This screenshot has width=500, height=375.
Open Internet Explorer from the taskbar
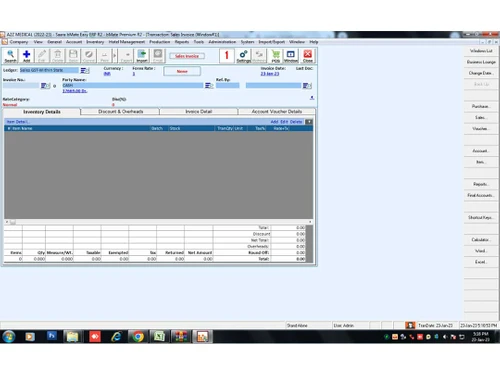coord(116,337)
